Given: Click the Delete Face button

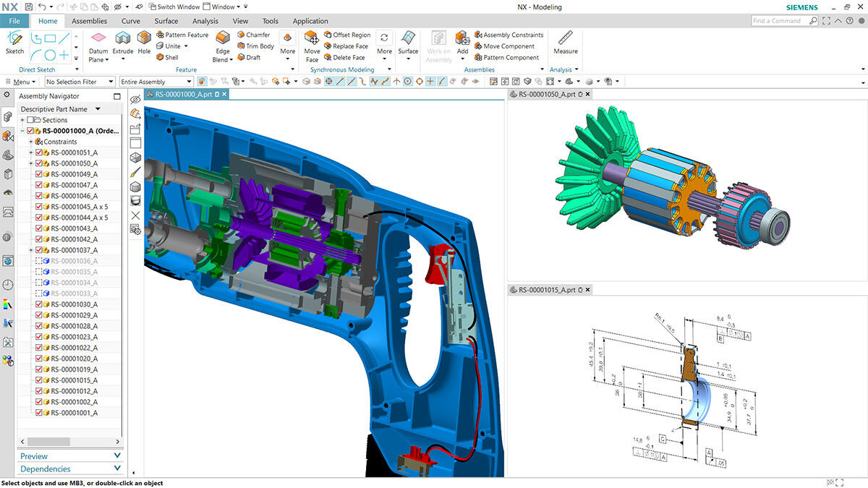Looking at the screenshot, I should (x=346, y=57).
